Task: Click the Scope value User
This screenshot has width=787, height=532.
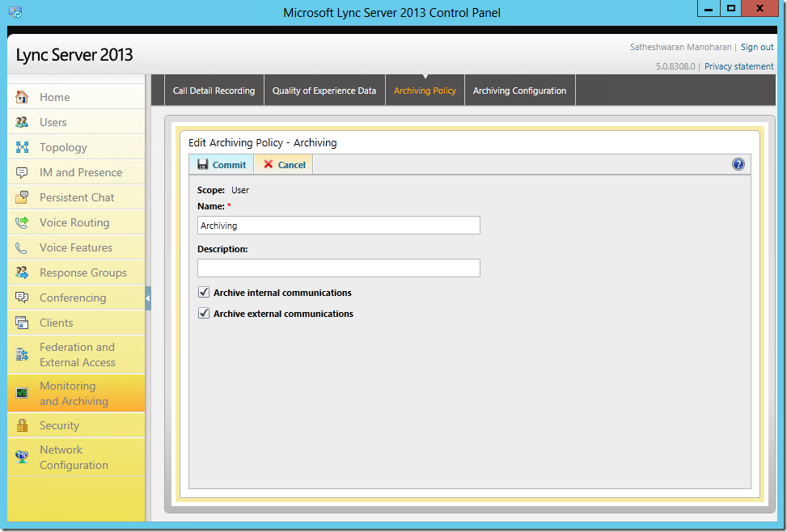Action: click(240, 190)
